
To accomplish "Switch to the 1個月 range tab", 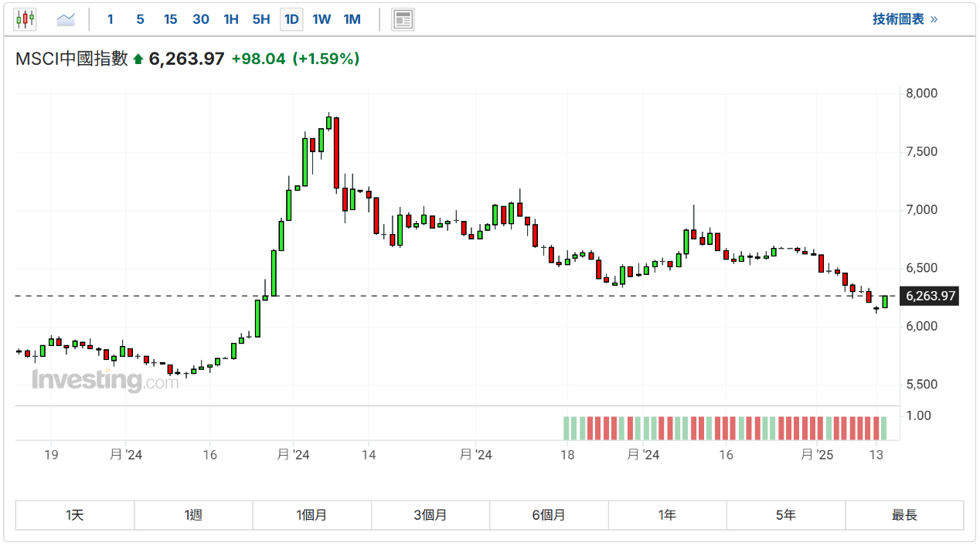I will coord(311,515).
